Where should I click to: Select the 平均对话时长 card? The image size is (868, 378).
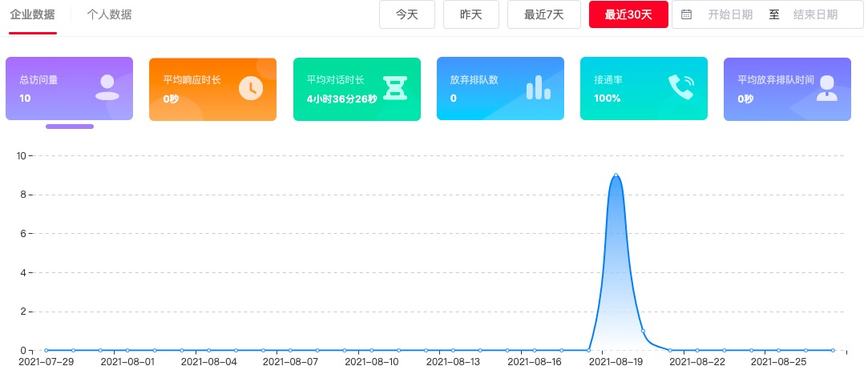(357, 89)
